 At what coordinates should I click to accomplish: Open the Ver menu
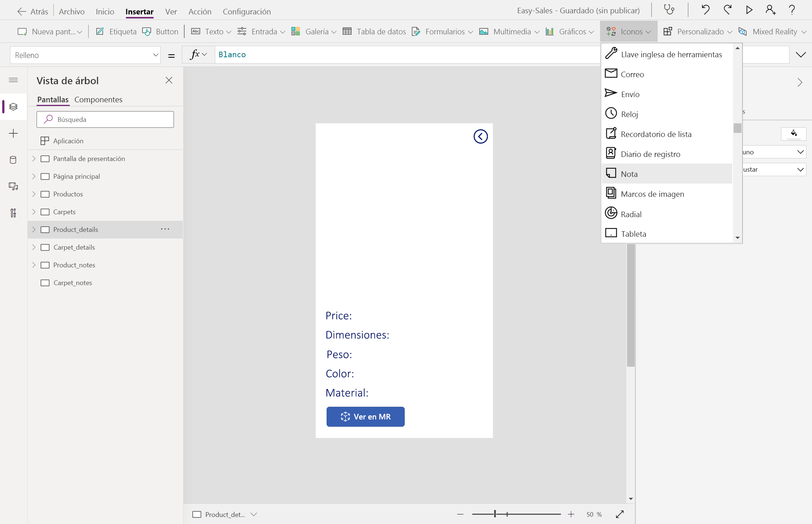pyautogui.click(x=171, y=11)
